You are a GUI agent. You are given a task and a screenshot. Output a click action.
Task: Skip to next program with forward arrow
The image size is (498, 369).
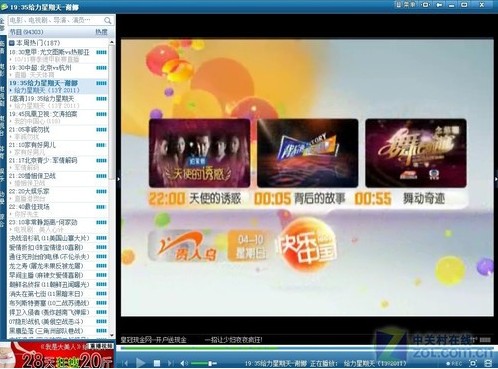170,363
